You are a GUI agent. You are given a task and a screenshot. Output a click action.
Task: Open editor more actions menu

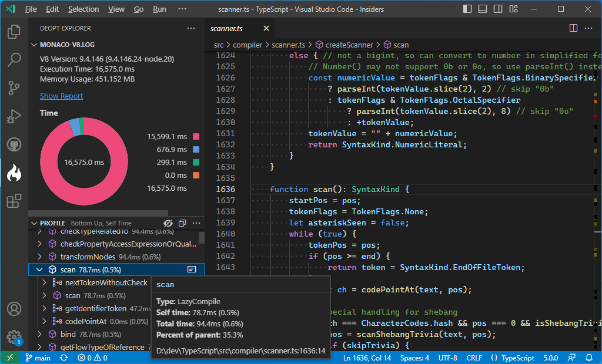coord(588,28)
